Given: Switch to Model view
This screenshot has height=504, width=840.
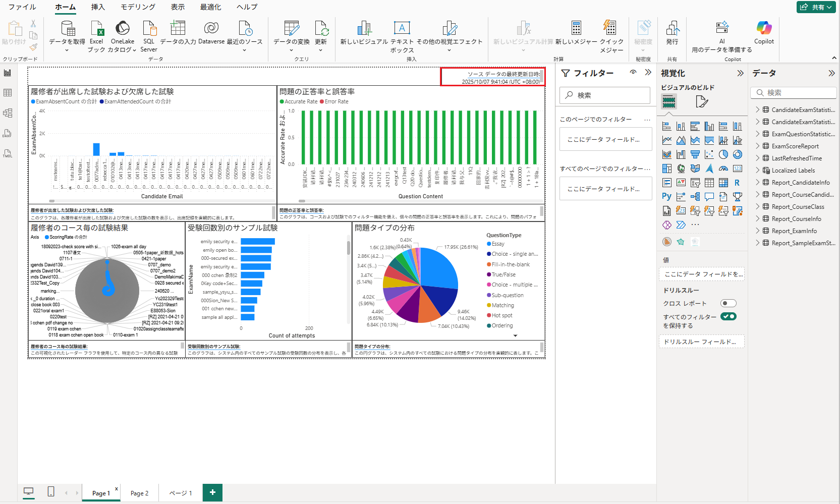Looking at the screenshot, I should click(8, 113).
